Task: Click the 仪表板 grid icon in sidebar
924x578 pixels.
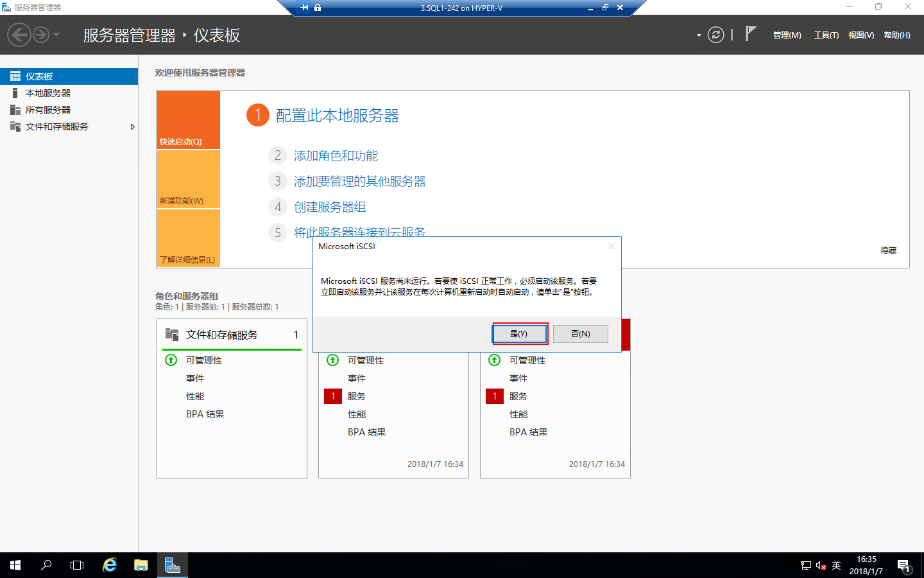Action: click(15, 76)
